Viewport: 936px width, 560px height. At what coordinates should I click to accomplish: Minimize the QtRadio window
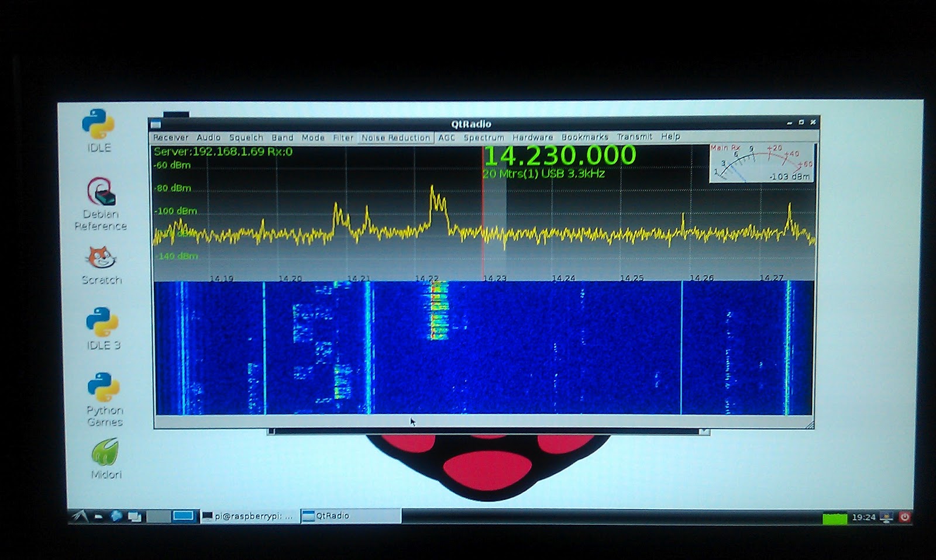click(790, 123)
